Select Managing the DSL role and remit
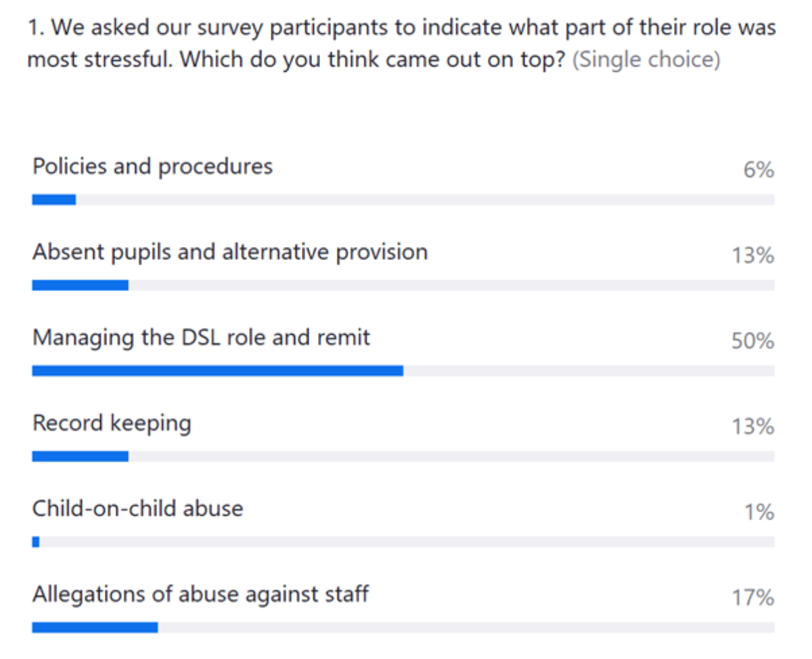Image resolution: width=812 pixels, height=659 pixels. 201,338
